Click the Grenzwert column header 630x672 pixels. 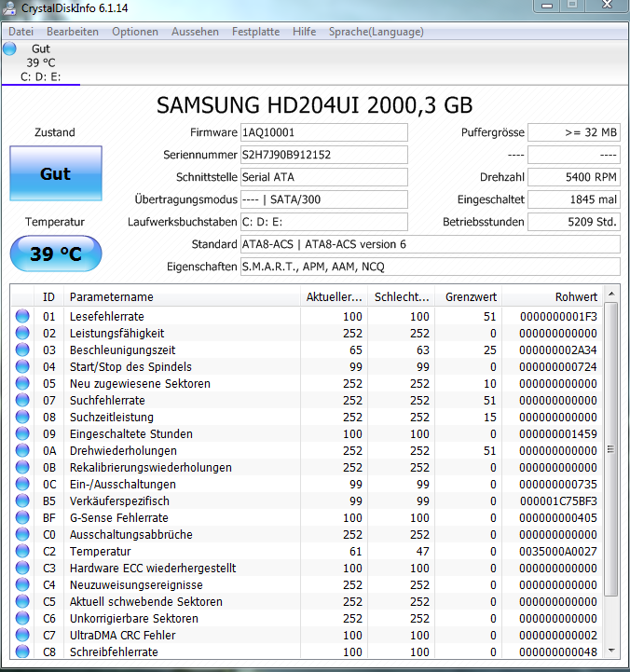[x=469, y=296]
